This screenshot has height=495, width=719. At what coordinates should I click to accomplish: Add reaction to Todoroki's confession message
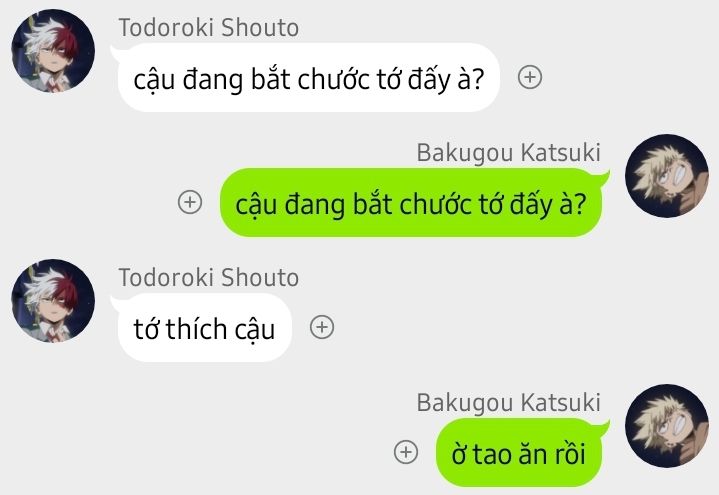[322, 327]
